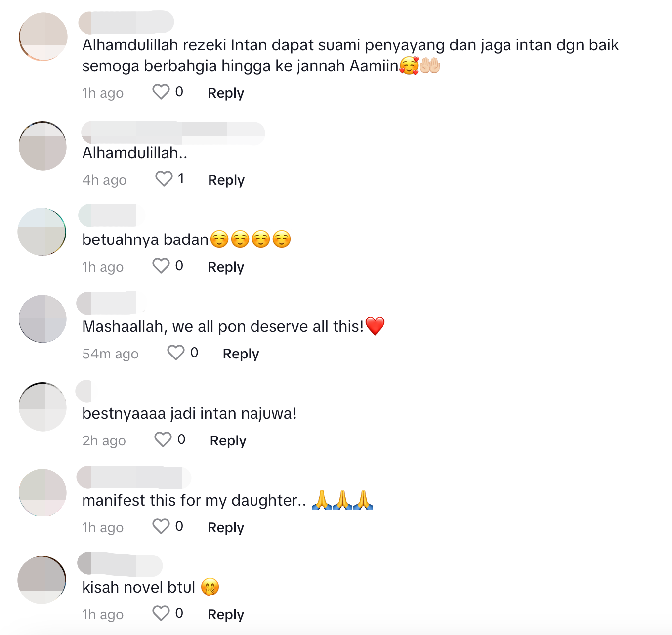Open avatar beside 'Mashaallah, we all pon' comment

(x=42, y=319)
